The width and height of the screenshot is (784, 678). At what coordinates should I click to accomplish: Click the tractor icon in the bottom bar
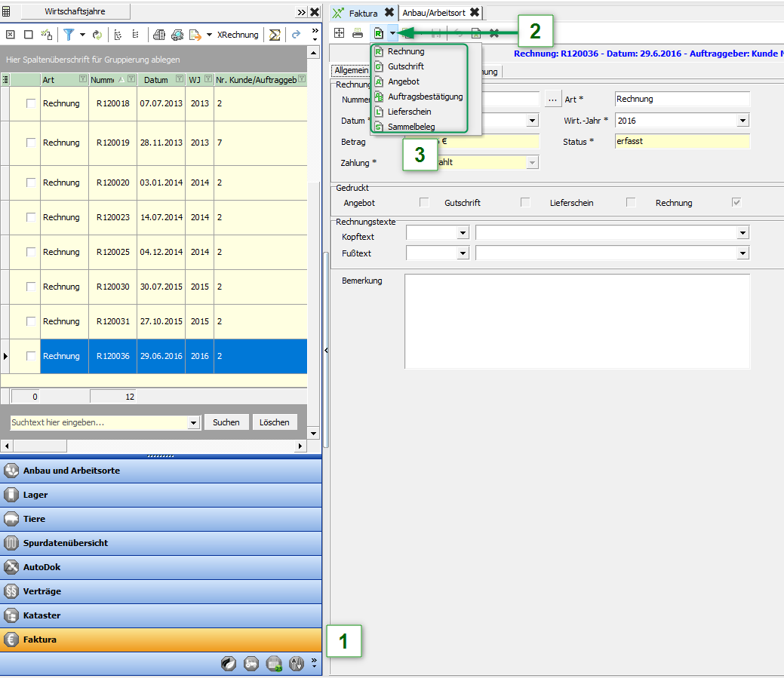251,664
